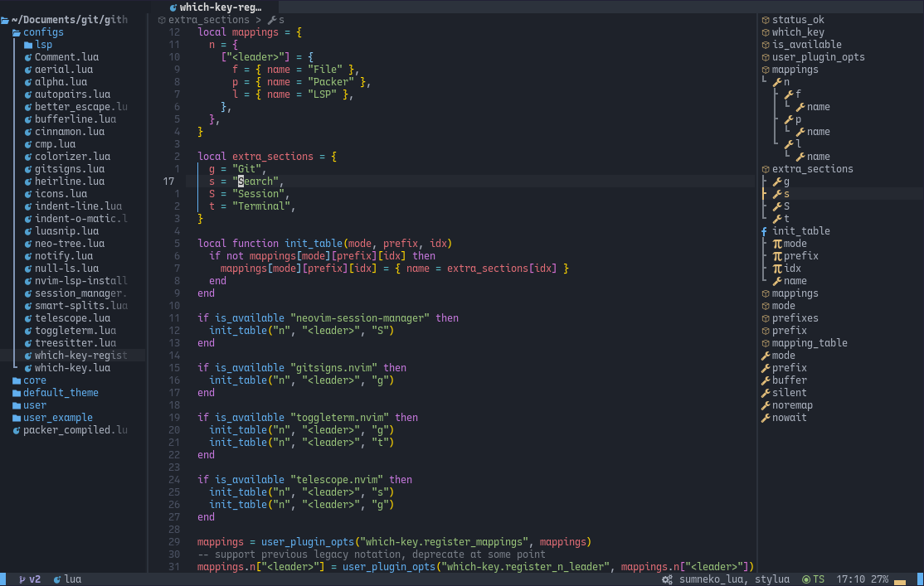Screen dimensions: 924x586
Task: Click the gear icon in the extra_sections breadcrumb
Action: point(163,19)
